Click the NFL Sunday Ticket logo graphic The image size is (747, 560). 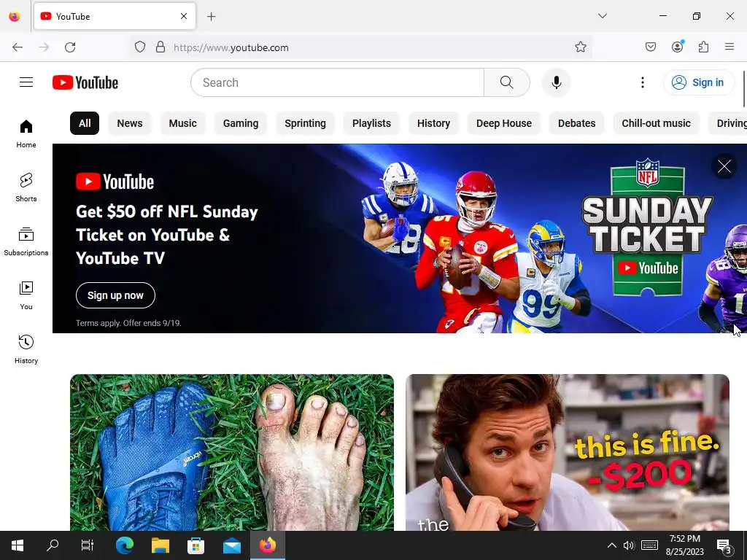(647, 227)
